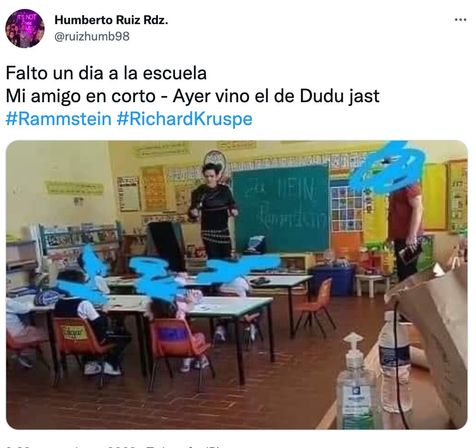The width and height of the screenshot is (476, 448).
Task: Click the first line 'Falto un dia a la escuela'
Action: pos(106,73)
